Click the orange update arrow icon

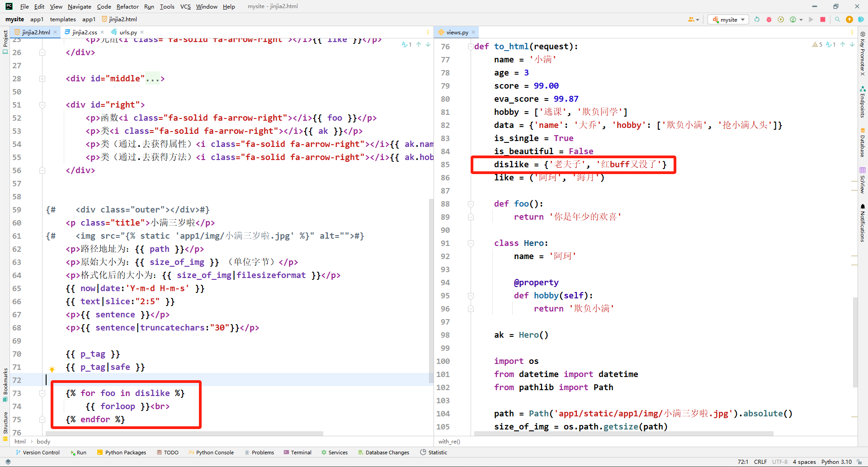[x=849, y=19]
